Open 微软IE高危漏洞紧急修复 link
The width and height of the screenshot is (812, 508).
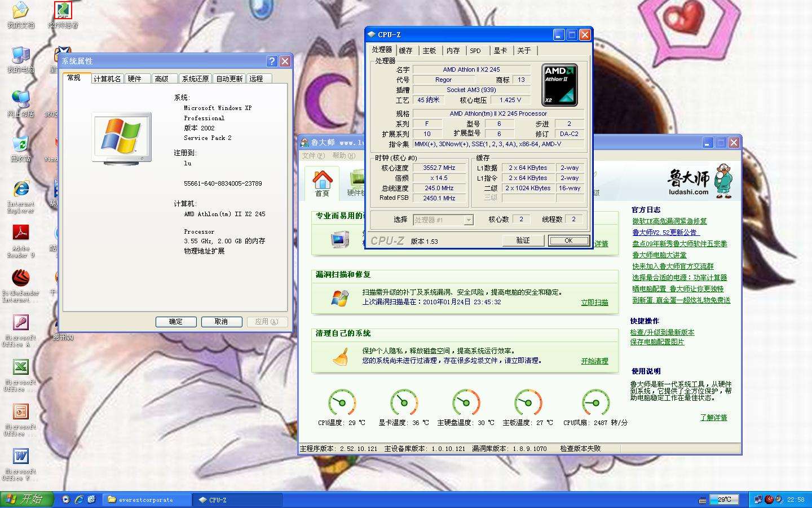(669, 221)
